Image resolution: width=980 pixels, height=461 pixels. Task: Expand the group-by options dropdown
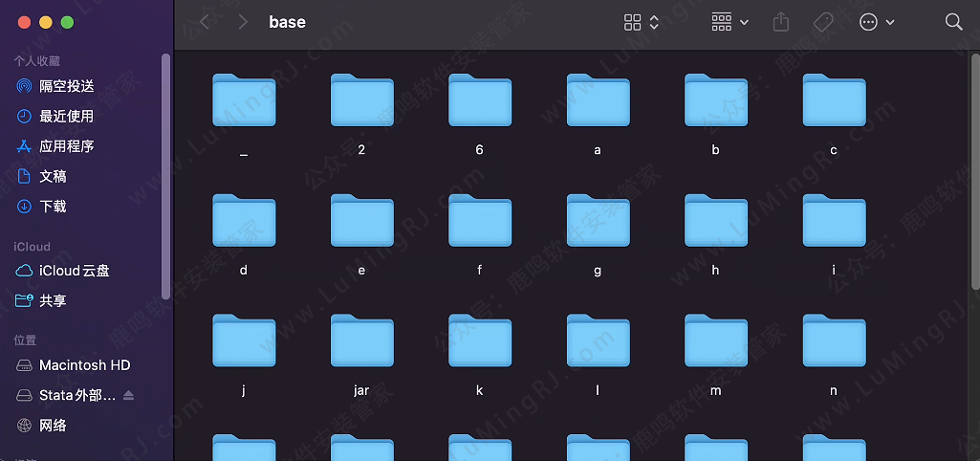click(x=730, y=22)
